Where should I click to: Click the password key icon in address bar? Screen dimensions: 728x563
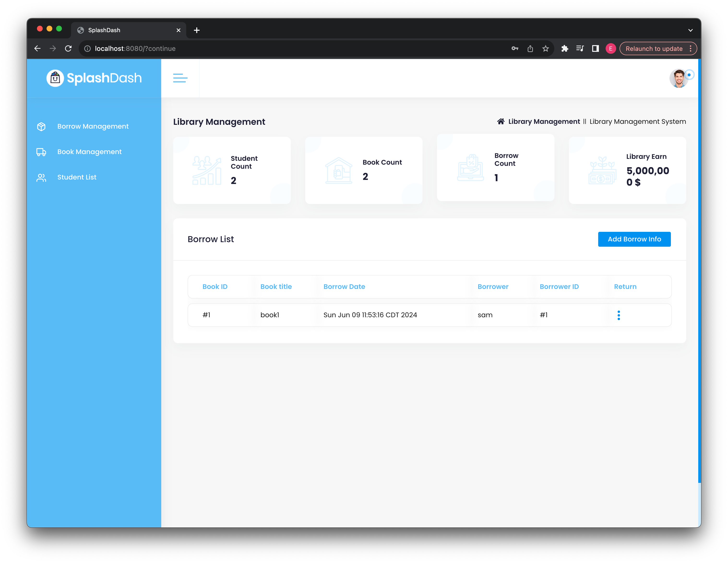pos(515,49)
